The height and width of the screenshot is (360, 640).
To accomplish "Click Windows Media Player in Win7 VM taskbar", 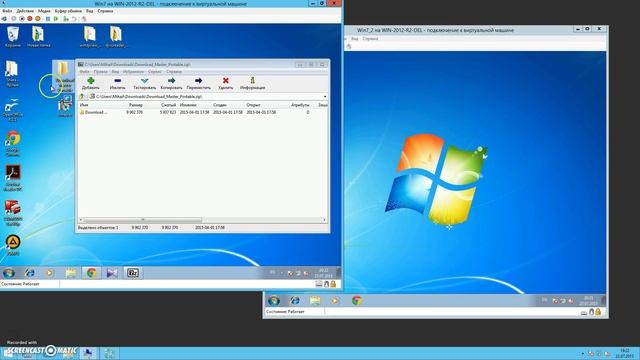I will click(49, 273).
